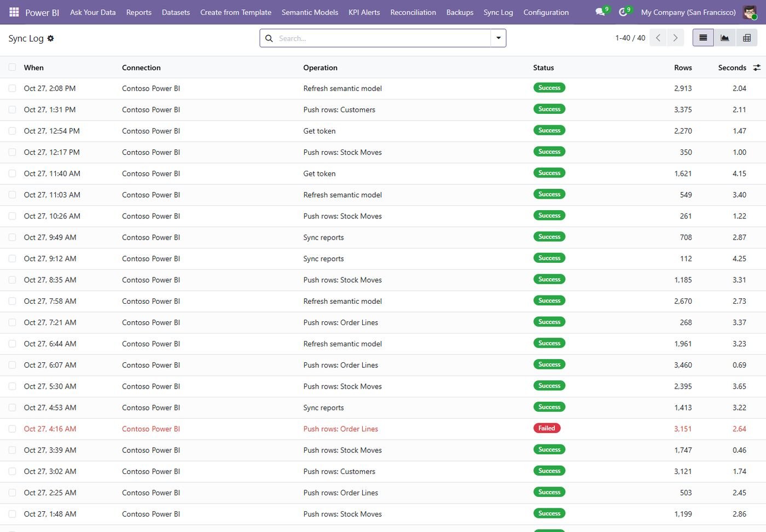Select all rows with header checkbox

click(x=12, y=67)
